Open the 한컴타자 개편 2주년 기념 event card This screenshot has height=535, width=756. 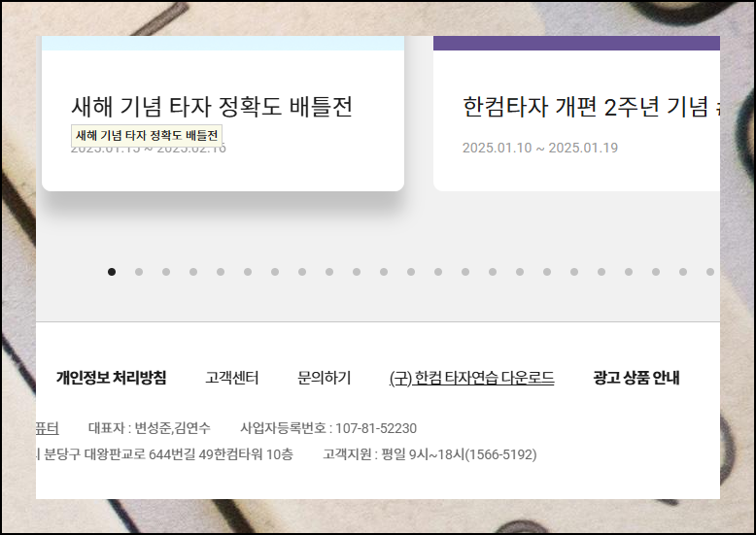(x=576, y=114)
